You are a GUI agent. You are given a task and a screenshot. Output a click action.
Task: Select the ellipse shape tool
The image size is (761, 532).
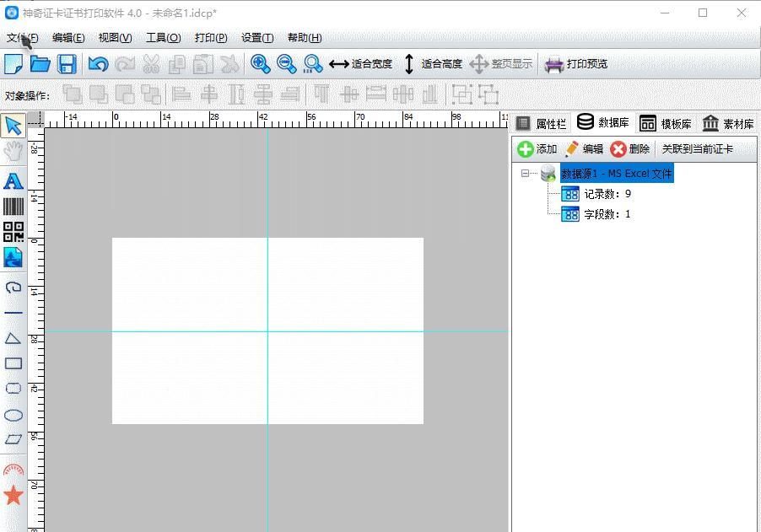coord(13,415)
